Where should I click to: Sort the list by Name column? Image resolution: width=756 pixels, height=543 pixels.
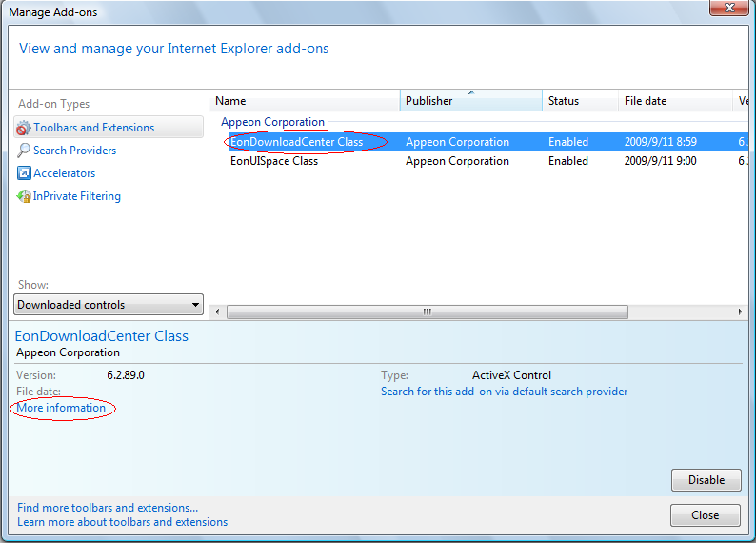click(x=305, y=101)
